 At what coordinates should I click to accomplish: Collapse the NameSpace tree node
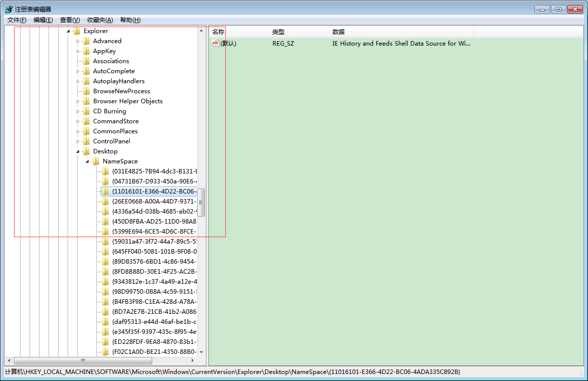[x=87, y=161]
